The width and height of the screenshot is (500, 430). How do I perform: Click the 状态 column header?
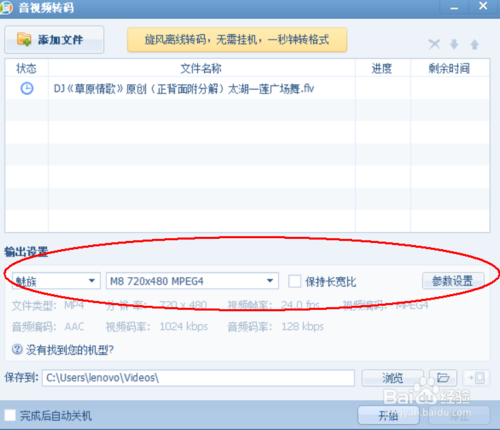tap(26, 68)
